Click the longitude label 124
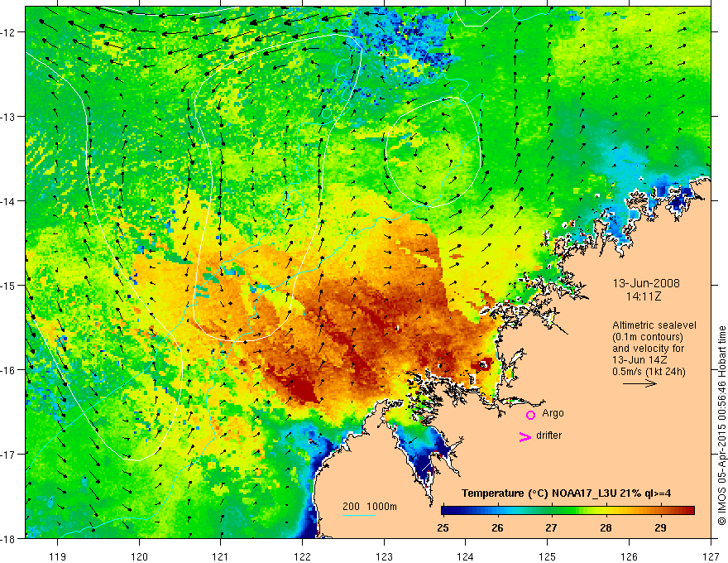 tap(466, 556)
